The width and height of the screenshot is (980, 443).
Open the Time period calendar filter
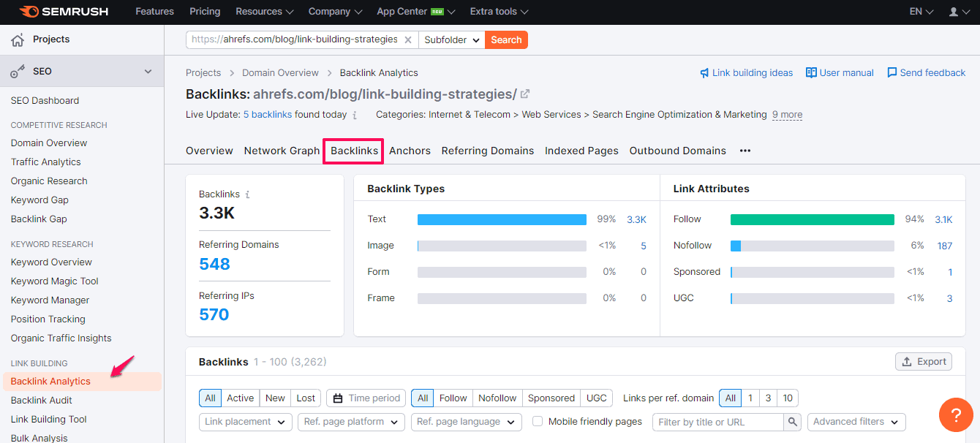click(x=366, y=398)
